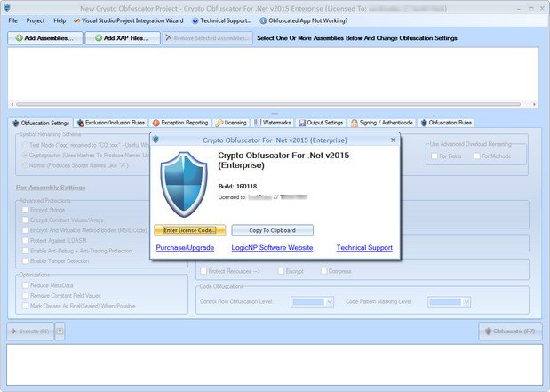Click Copy To Clipboard button
Image resolution: width=550 pixels, height=392 pixels.
point(272,230)
